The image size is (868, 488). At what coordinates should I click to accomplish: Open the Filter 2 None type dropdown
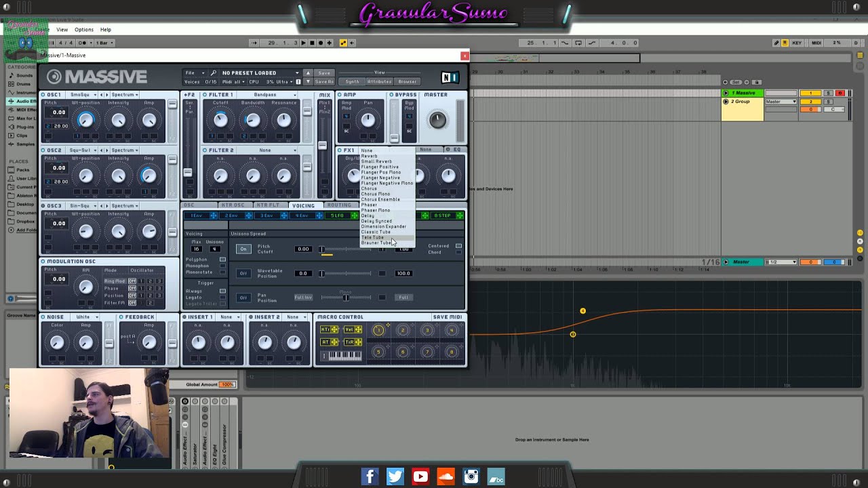(269, 150)
